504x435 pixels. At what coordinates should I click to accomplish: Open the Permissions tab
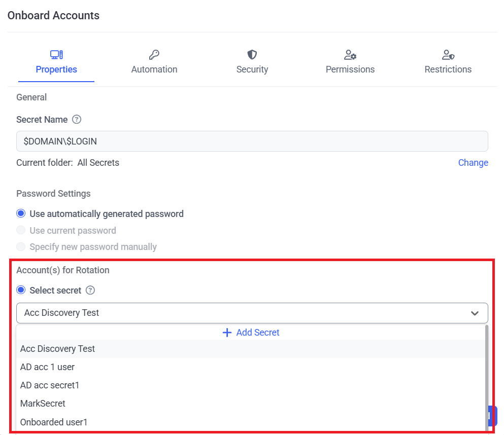pos(350,69)
